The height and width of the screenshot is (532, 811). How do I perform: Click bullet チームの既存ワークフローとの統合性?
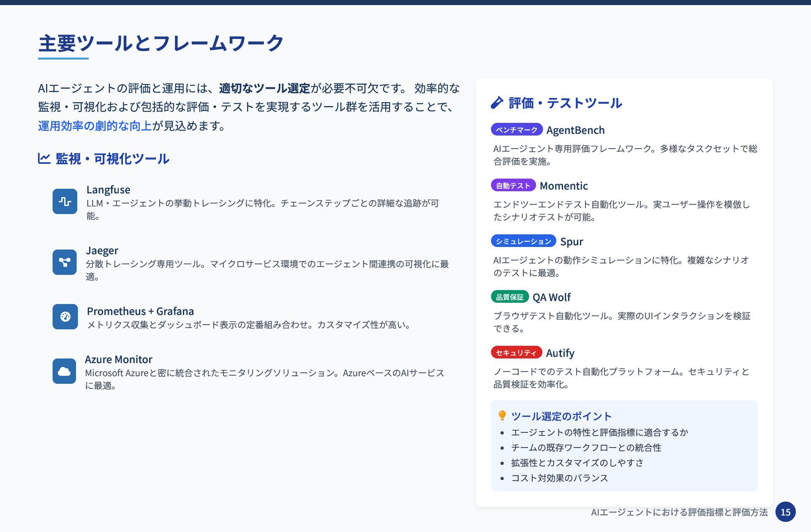pos(586,448)
